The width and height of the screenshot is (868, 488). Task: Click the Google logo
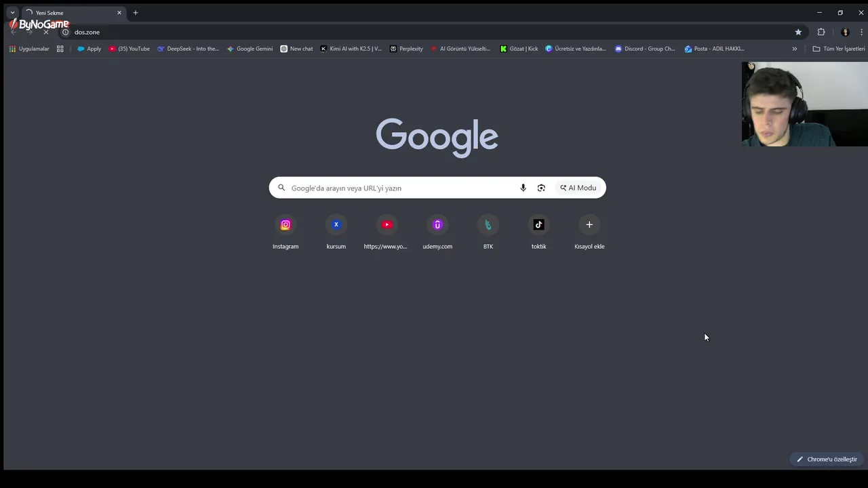tap(437, 138)
